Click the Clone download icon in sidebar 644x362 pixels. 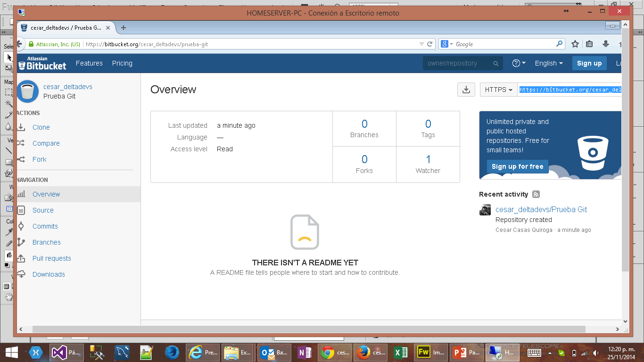point(21,127)
